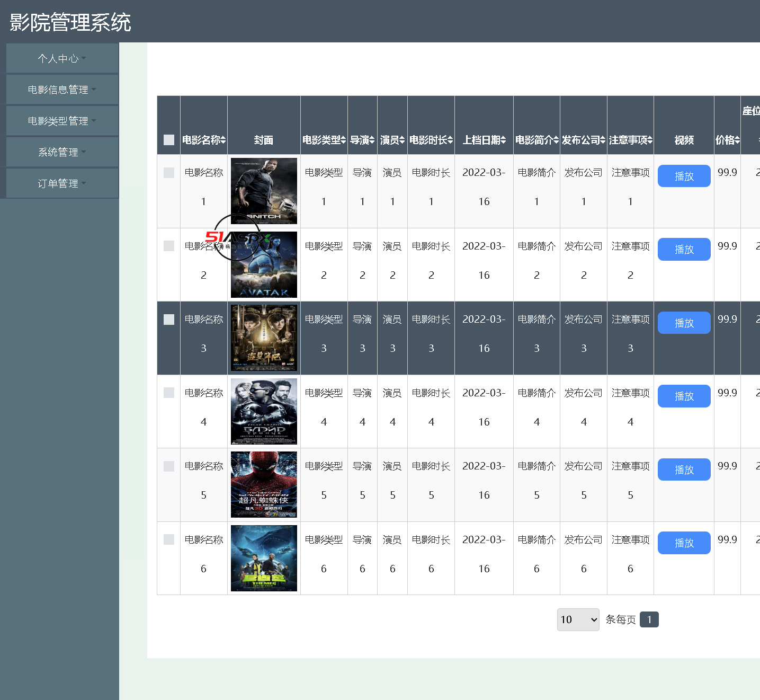760x700 pixels.
Task: Play the video for 电影名称 6
Action: click(x=684, y=543)
